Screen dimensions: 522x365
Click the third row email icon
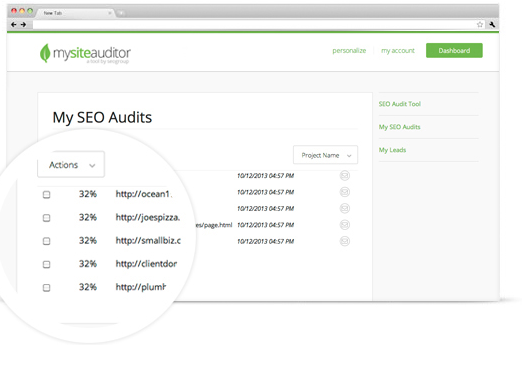345,208
